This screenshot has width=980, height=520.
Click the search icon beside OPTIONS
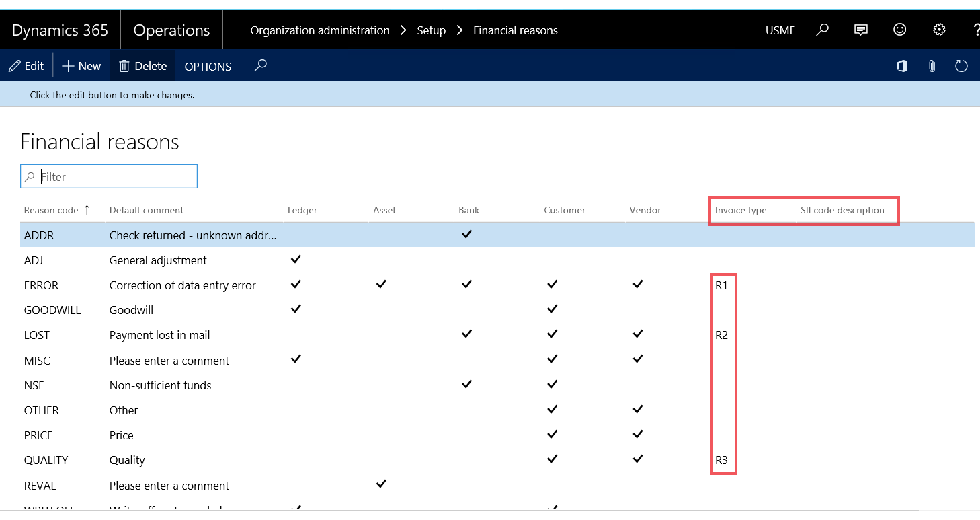pyautogui.click(x=261, y=65)
